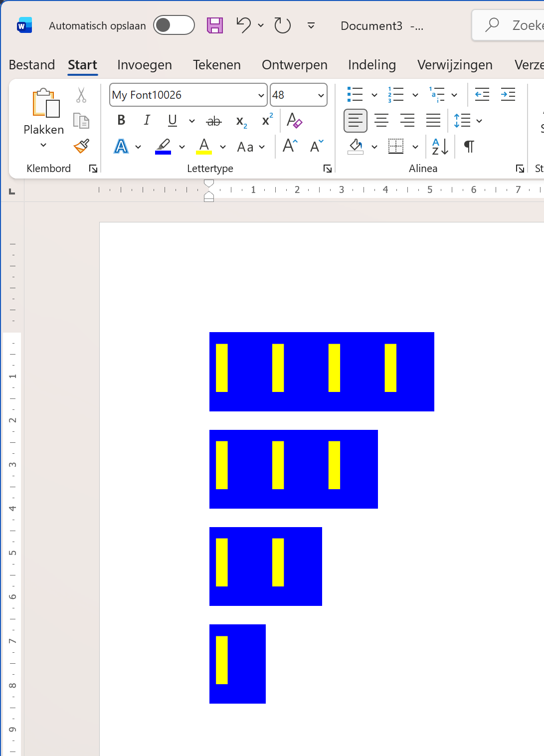Clear all formatting from text
Viewport: 544px width, 756px height.
294,121
